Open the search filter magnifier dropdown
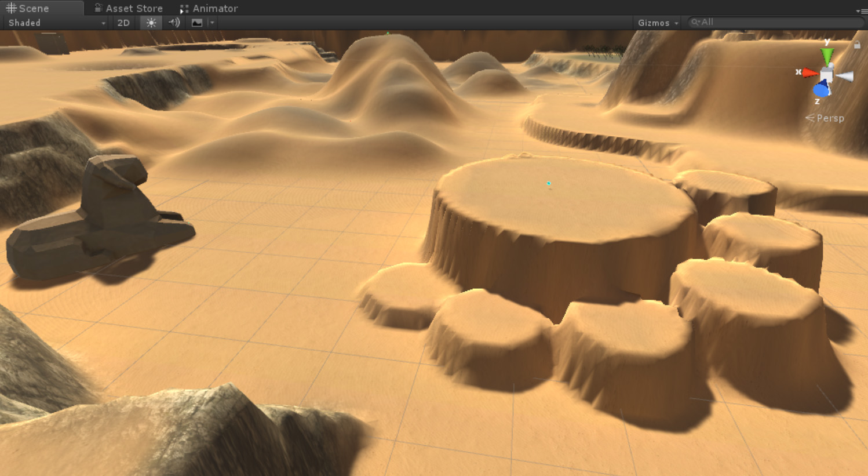868x476 pixels. click(x=695, y=22)
